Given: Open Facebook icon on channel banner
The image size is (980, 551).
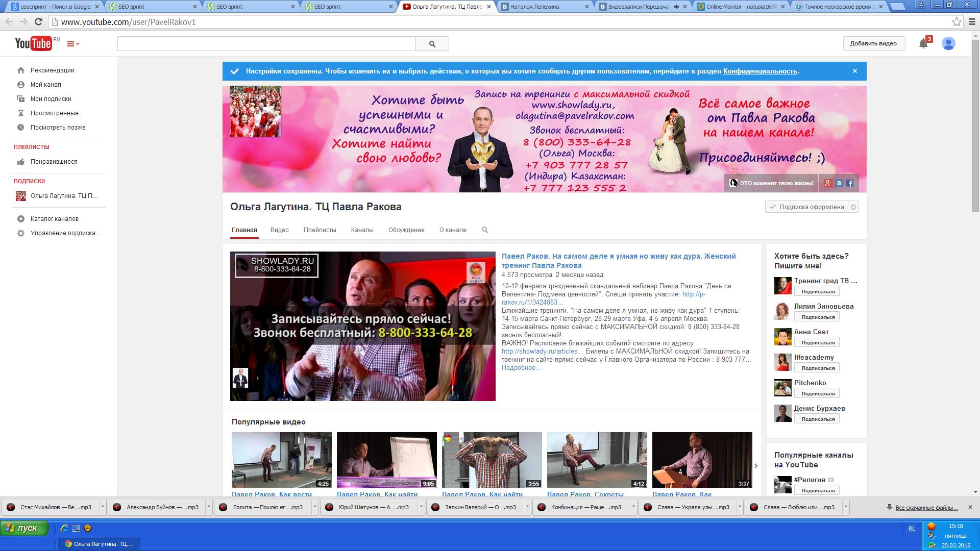Looking at the screenshot, I should pyautogui.click(x=850, y=183).
